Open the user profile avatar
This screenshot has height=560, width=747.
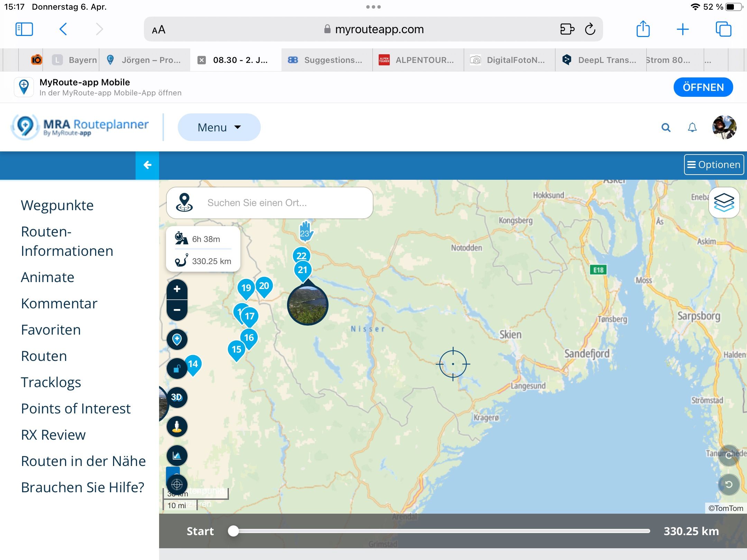(724, 127)
